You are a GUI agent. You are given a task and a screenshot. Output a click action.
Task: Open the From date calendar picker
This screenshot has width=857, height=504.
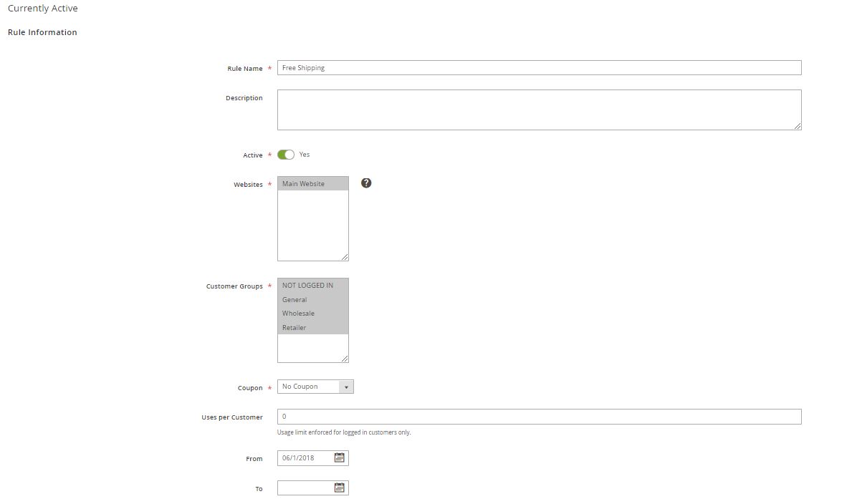339,457
